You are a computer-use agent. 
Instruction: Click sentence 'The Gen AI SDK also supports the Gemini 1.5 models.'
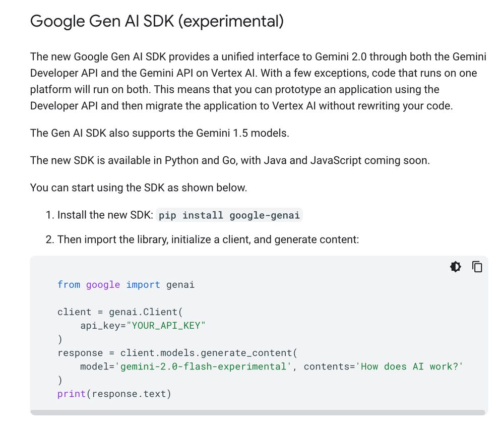pos(160,133)
